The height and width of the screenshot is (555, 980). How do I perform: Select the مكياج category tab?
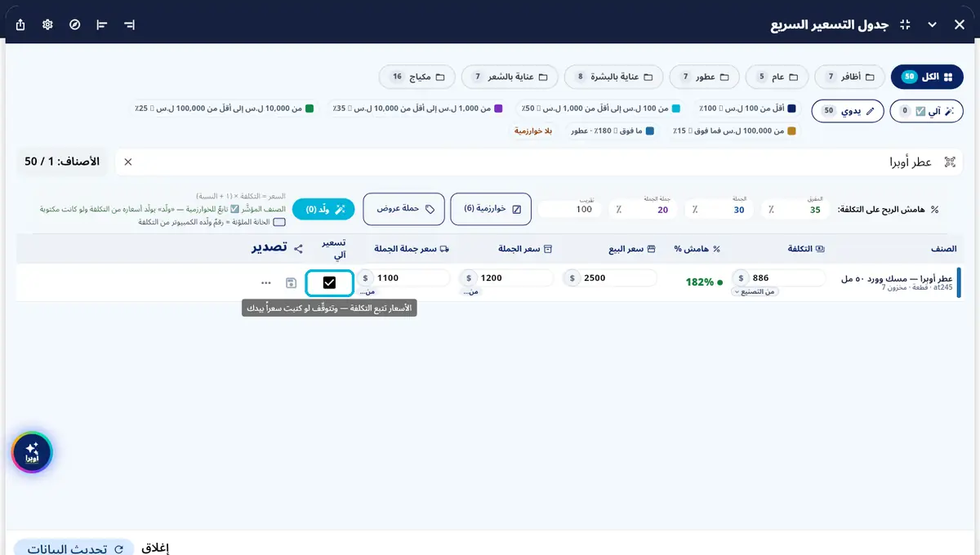tap(417, 77)
